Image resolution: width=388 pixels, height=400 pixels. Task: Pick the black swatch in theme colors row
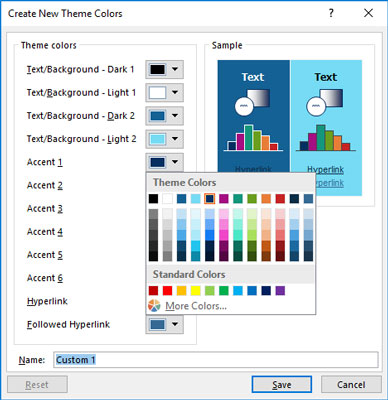153,199
